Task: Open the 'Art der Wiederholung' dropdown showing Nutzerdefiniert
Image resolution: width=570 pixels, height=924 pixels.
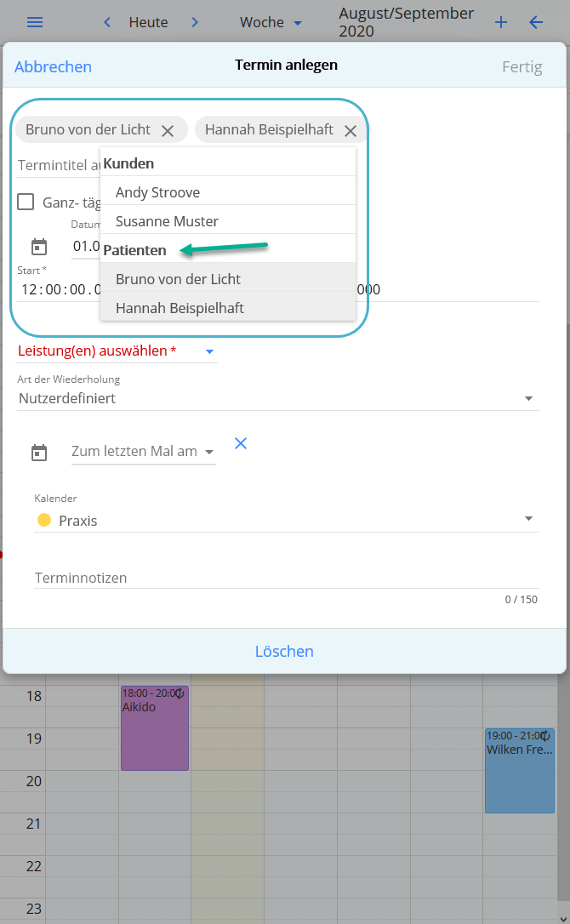Action: tap(529, 397)
